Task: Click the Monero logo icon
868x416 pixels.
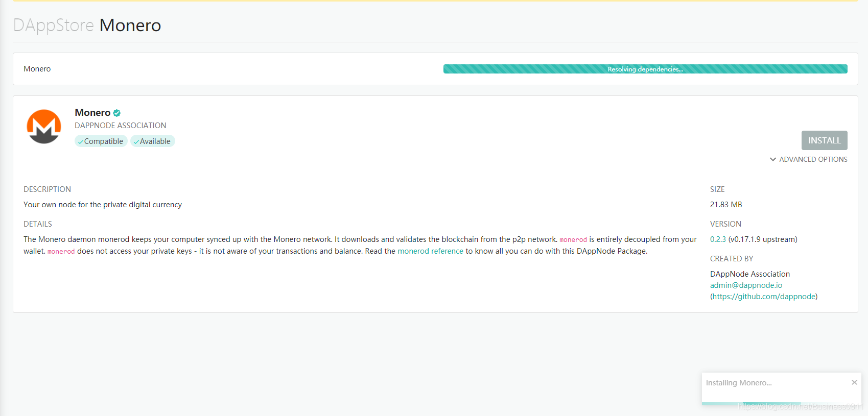Action: pyautogui.click(x=44, y=127)
